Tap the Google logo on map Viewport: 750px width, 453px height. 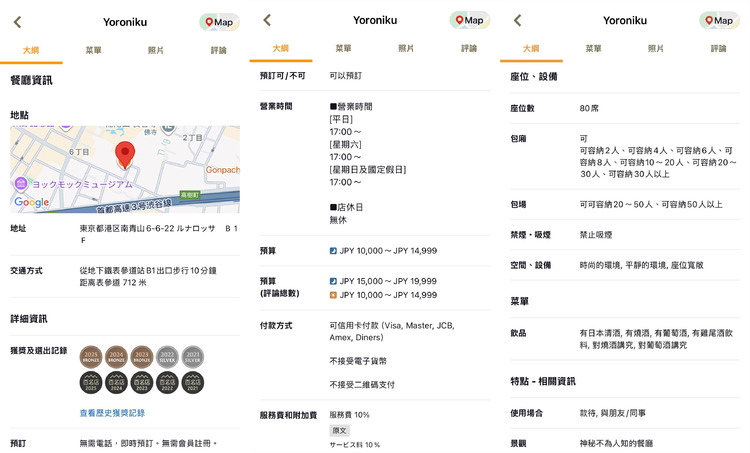pos(32,202)
